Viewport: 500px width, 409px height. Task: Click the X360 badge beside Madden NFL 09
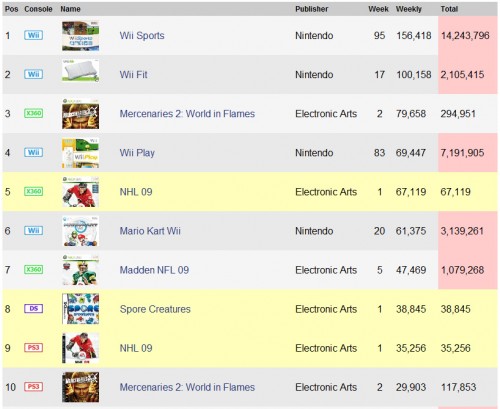click(x=33, y=269)
